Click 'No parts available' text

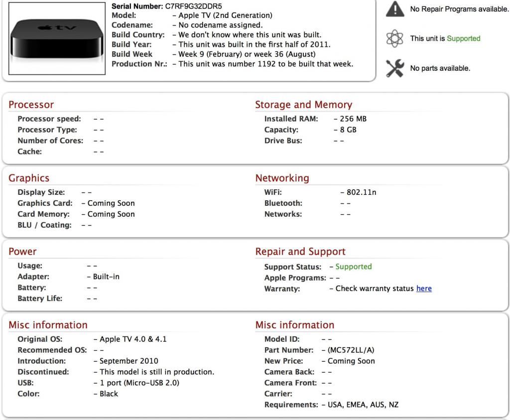tap(440, 68)
